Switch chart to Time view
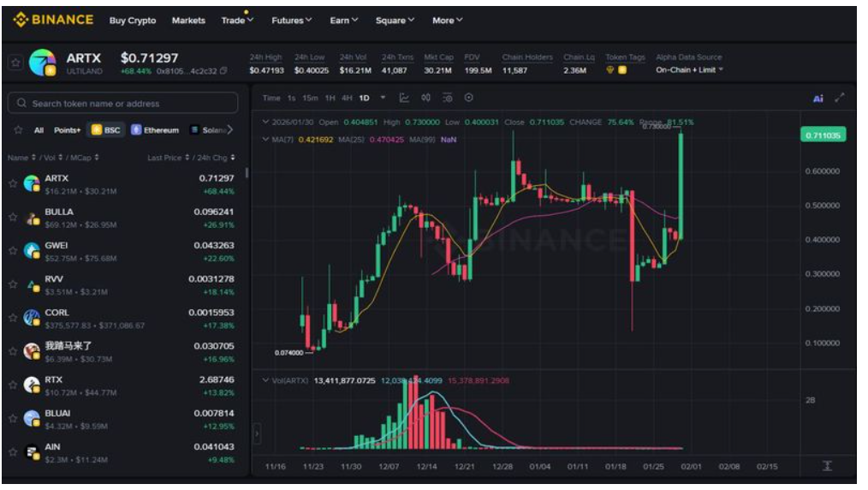Screen dimensions: 868x490 [271, 98]
